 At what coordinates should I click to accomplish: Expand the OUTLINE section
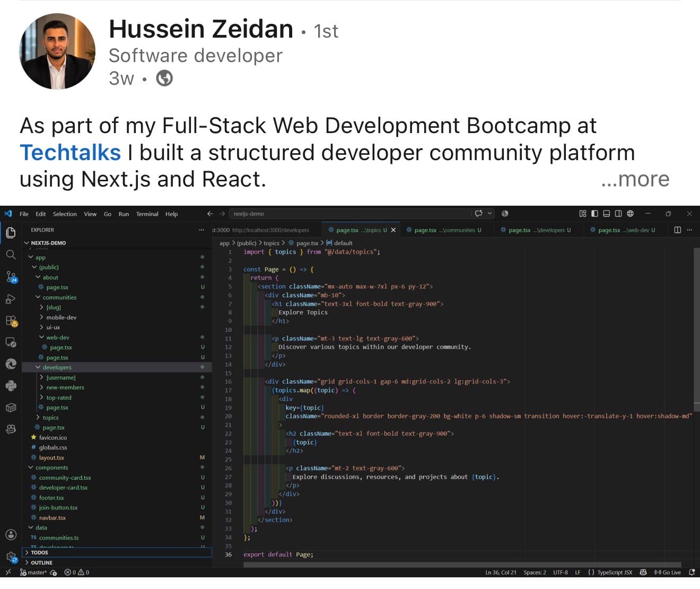117,562
